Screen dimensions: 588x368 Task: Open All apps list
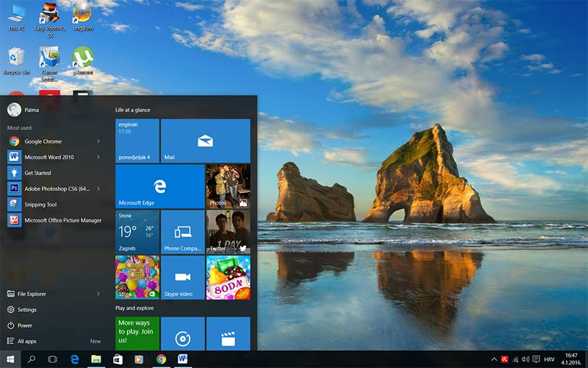[27, 341]
